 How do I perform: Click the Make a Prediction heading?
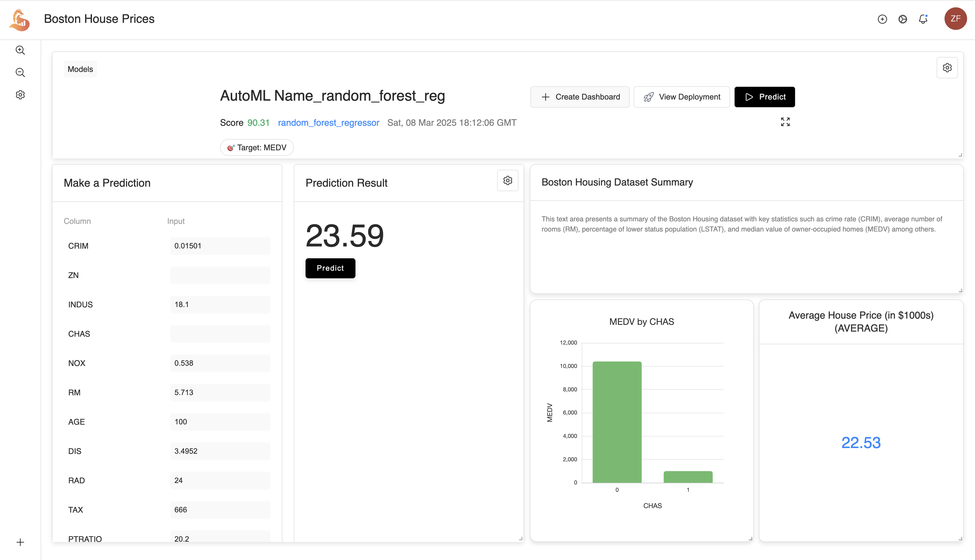click(x=107, y=183)
